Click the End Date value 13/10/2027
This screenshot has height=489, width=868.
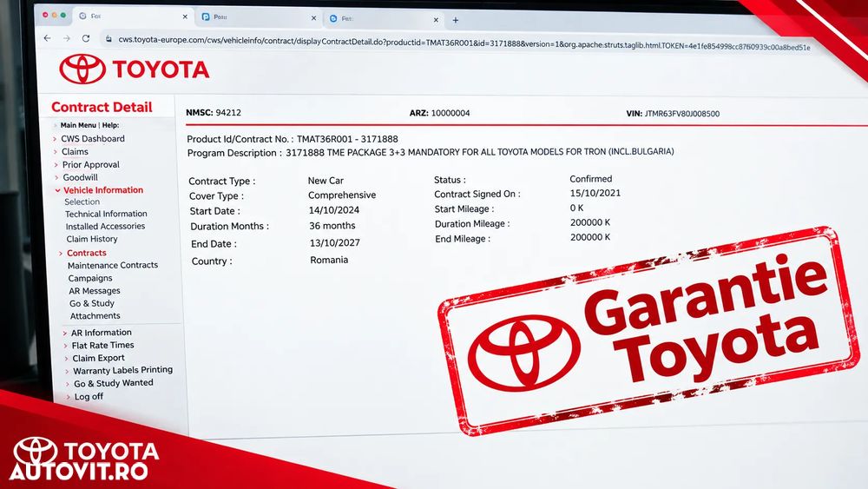(335, 242)
